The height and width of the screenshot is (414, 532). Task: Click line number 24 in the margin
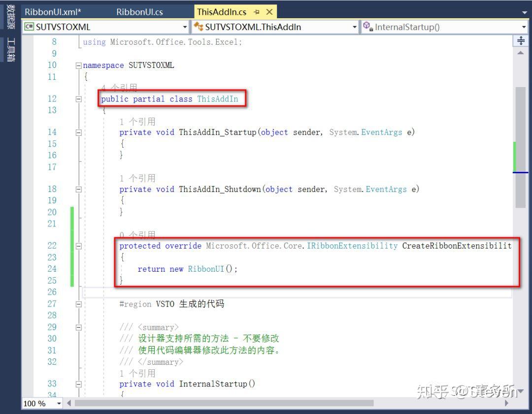pos(52,269)
